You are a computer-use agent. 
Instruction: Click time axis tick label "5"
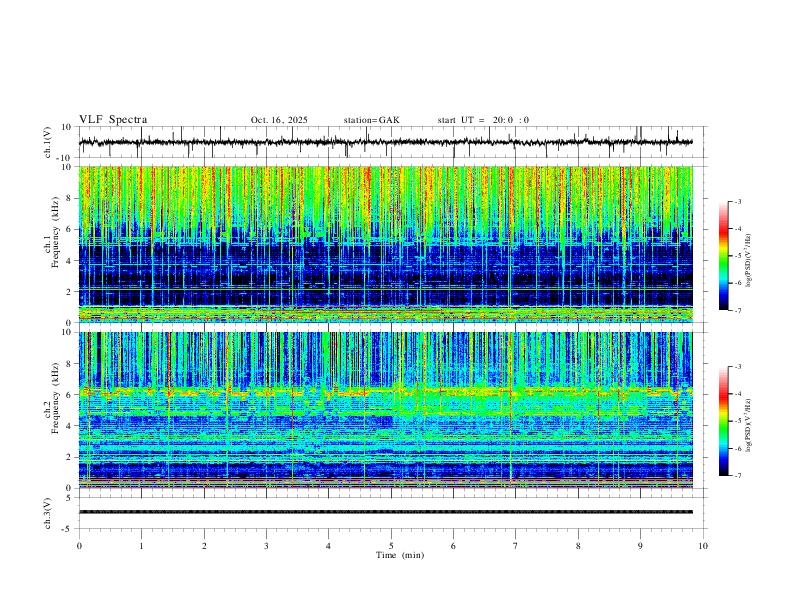point(391,546)
